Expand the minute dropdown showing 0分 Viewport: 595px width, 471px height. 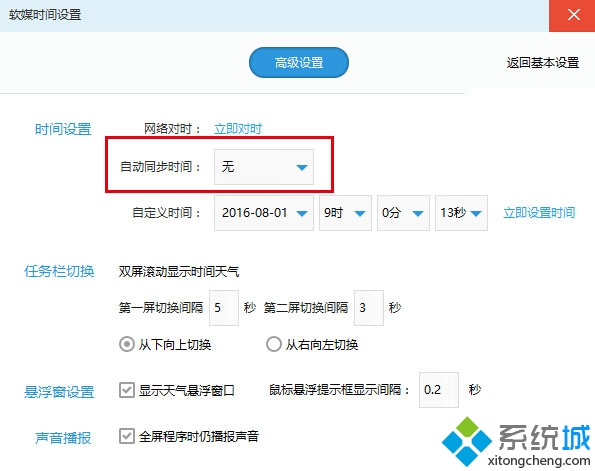[x=403, y=213]
